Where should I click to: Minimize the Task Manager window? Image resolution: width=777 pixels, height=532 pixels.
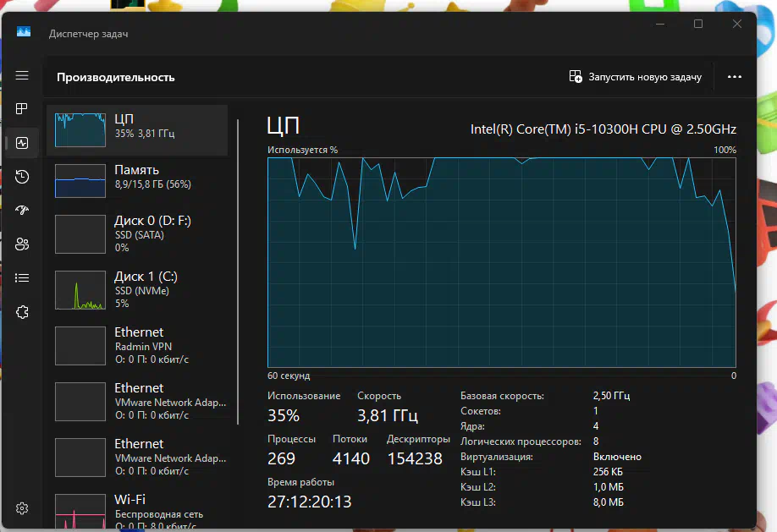pos(660,24)
